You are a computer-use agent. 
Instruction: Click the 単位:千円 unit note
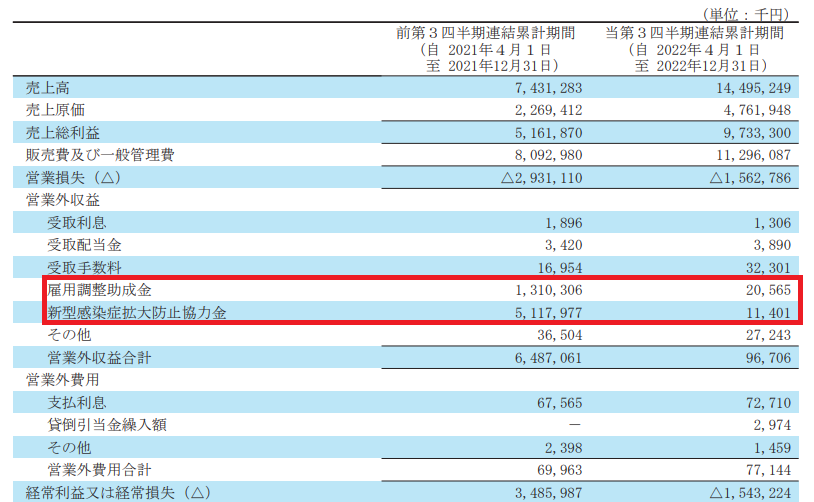[x=748, y=13]
